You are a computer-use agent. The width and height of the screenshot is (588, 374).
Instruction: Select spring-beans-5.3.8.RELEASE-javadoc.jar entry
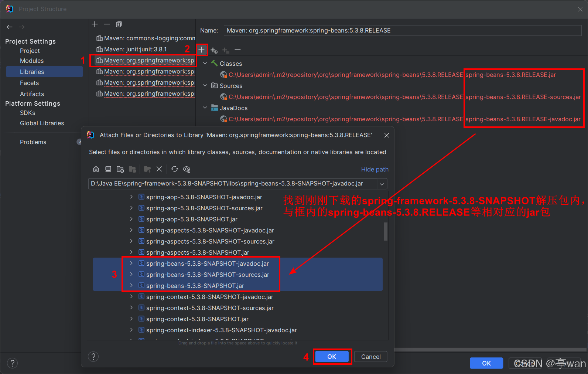click(400, 119)
